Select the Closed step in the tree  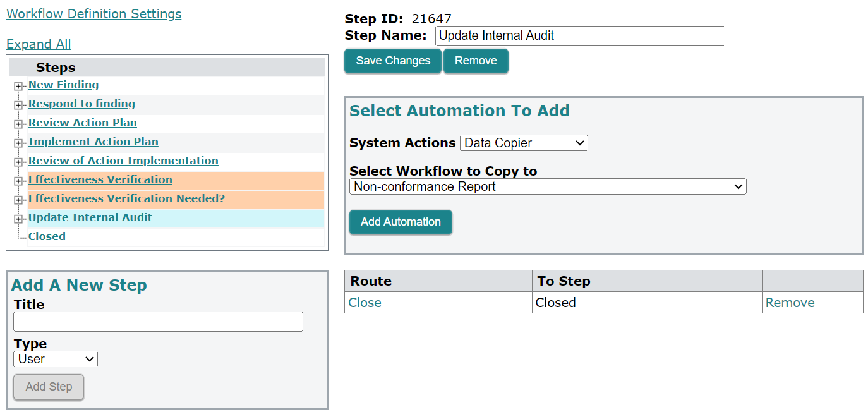click(x=47, y=236)
